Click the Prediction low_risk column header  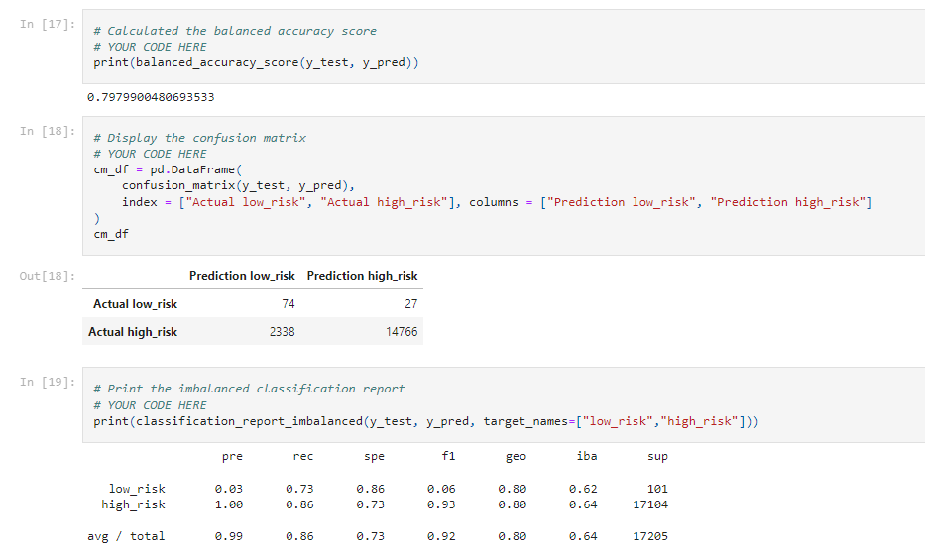point(242,276)
